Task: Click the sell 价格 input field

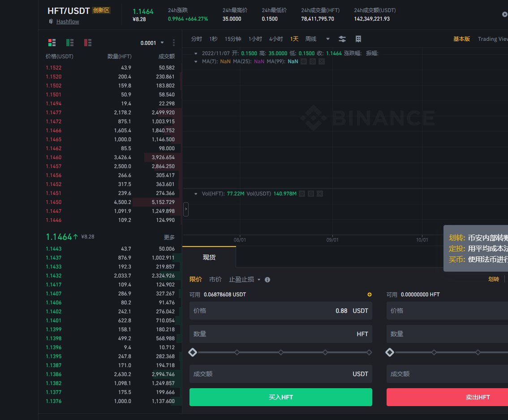Action: point(447,311)
